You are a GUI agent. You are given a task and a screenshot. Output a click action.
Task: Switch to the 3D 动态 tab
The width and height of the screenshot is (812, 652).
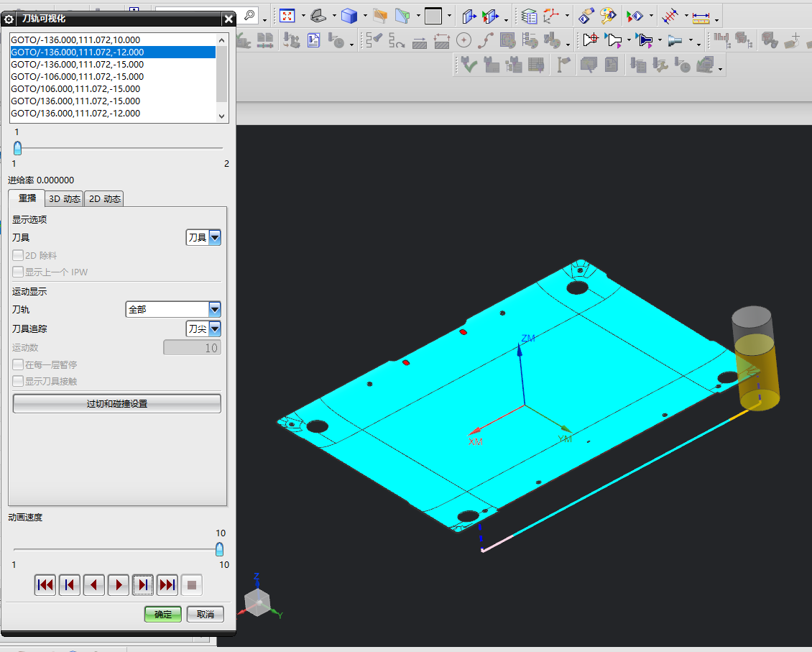click(65, 199)
